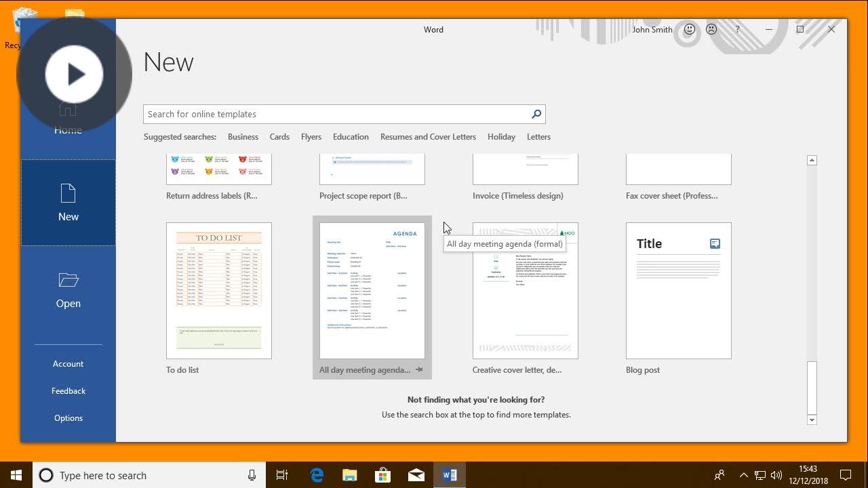
Task: Open the To do list template
Action: [x=218, y=290]
